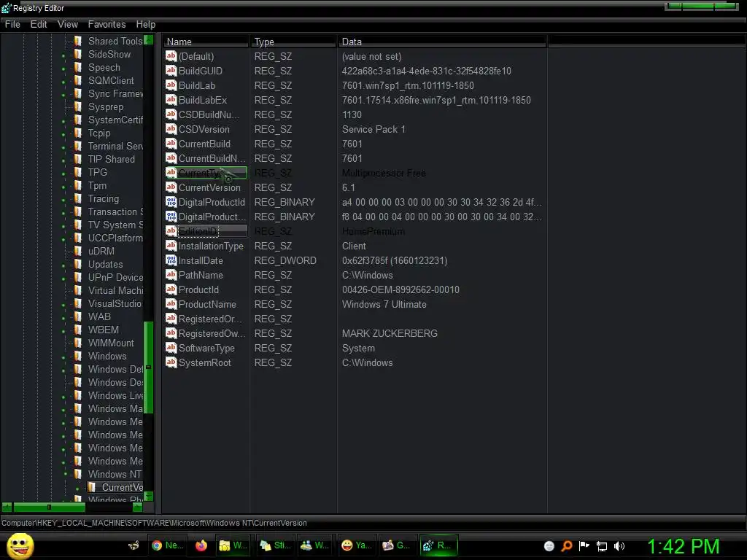Screen dimensions: 747x560
Task: Click the open CurrentVersion folder icon in tree
Action: pos(92,487)
